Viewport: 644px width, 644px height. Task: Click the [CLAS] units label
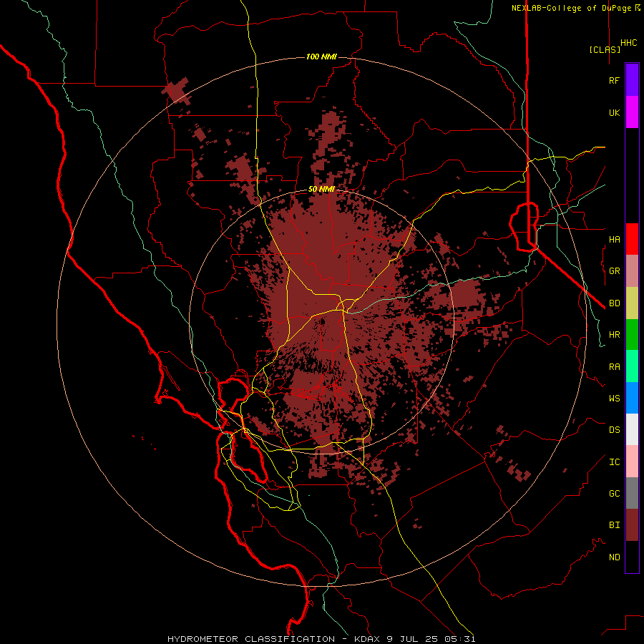(x=605, y=49)
